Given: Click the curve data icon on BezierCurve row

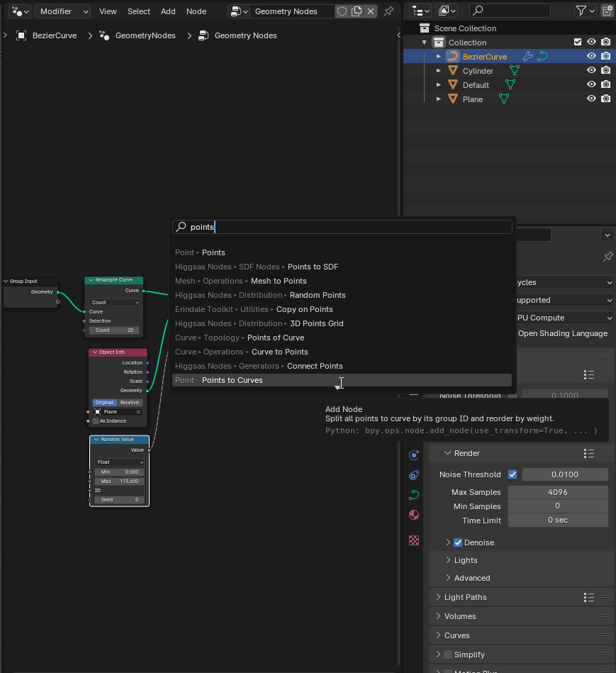Looking at the screenshot, I should pos(543,56).
